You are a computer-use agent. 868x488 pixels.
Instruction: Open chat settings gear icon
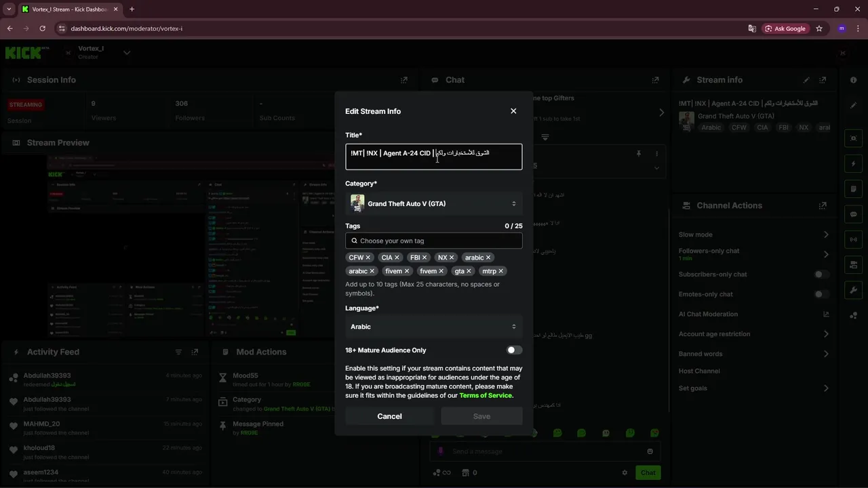pyautogui.click(x=625, y=473)
